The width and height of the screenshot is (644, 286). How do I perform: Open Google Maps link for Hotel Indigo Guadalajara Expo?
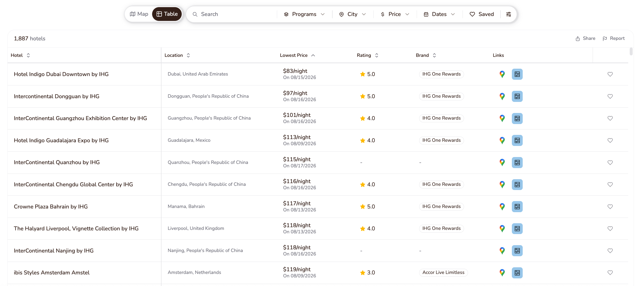pyautogui.click(x=502, y=140)
